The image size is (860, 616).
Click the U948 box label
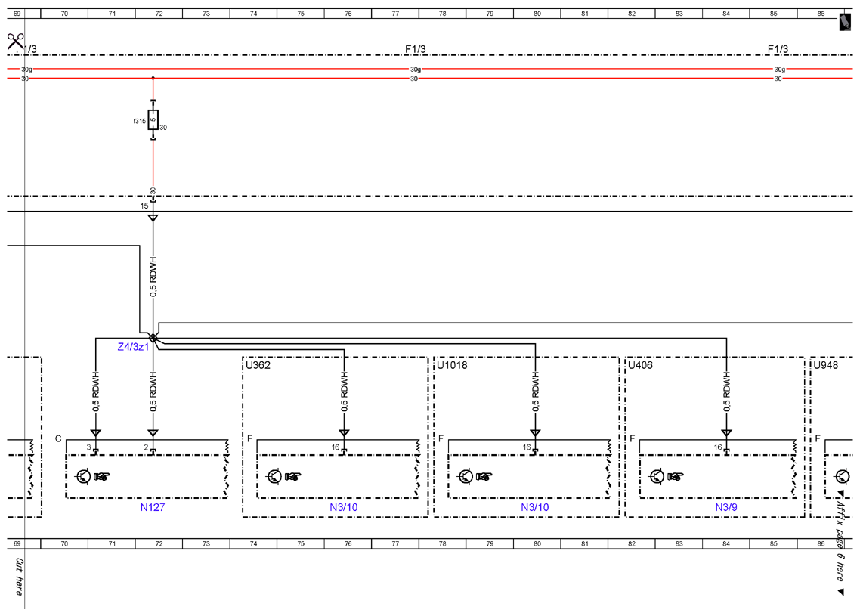825,365
